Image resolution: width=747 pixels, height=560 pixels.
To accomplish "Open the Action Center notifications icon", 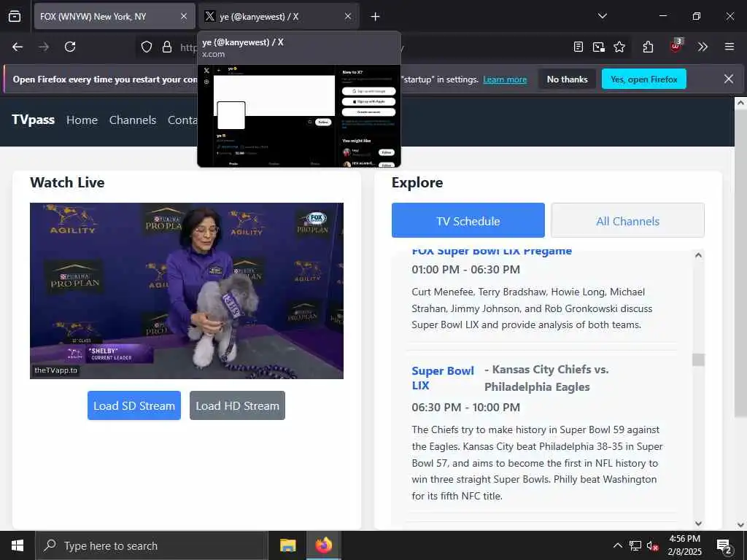I will click(x=724, y=546).
